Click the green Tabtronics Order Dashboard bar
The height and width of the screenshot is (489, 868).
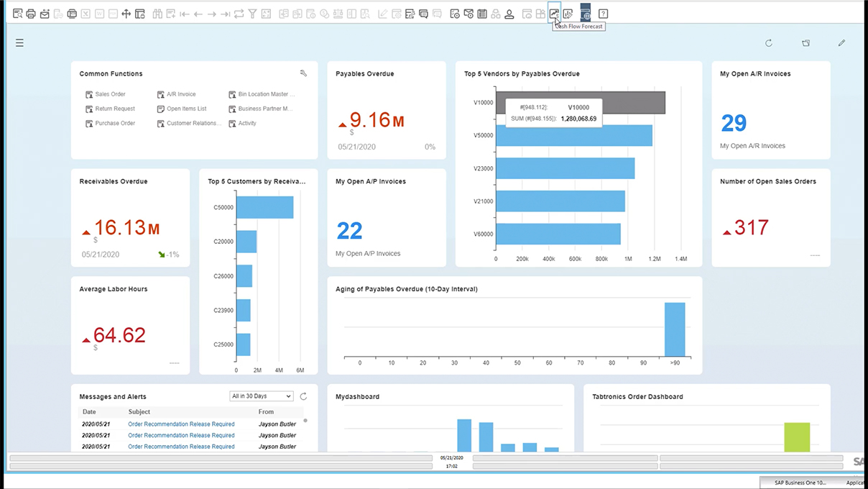pyautogui.click(x=797, y=437)
